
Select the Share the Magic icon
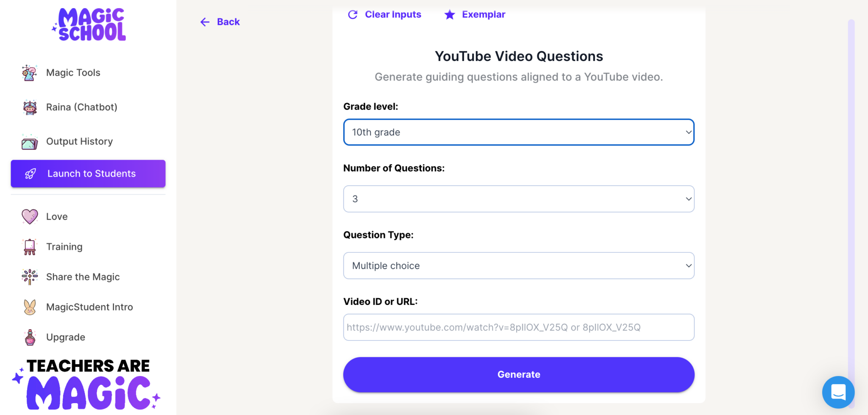click(29, 277)
